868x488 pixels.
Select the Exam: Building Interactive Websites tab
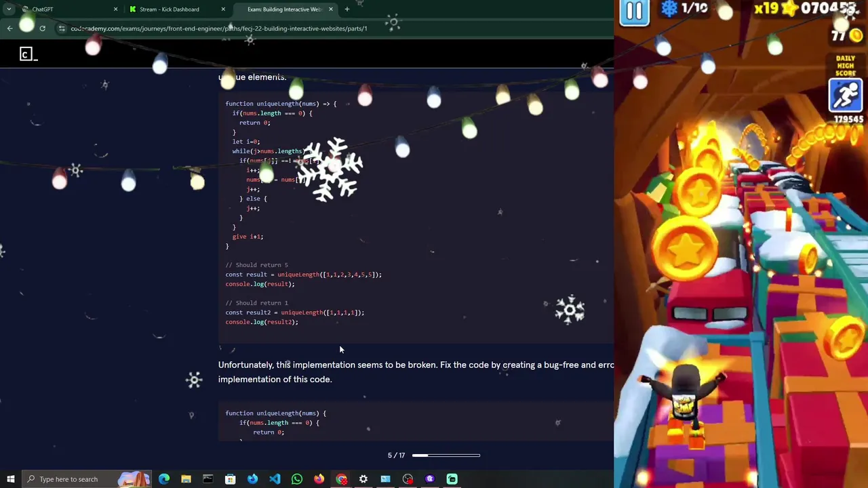[x=283, y=9]
